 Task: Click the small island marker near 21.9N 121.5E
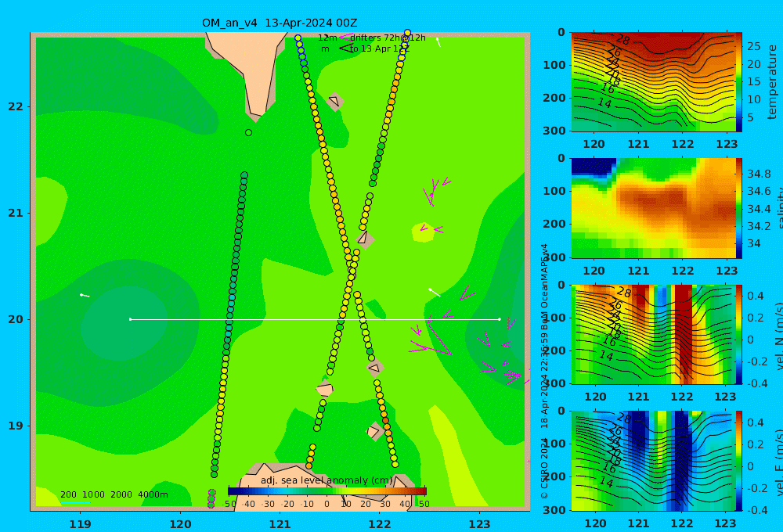(334, 101)
